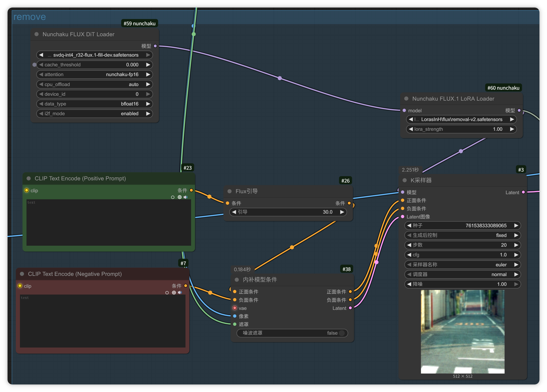Image resolution: width=547 pixels, height=392 pixels.
Task: Increase 步数 with right arrow
Action: pyautogui.click(x=516, y=245)
